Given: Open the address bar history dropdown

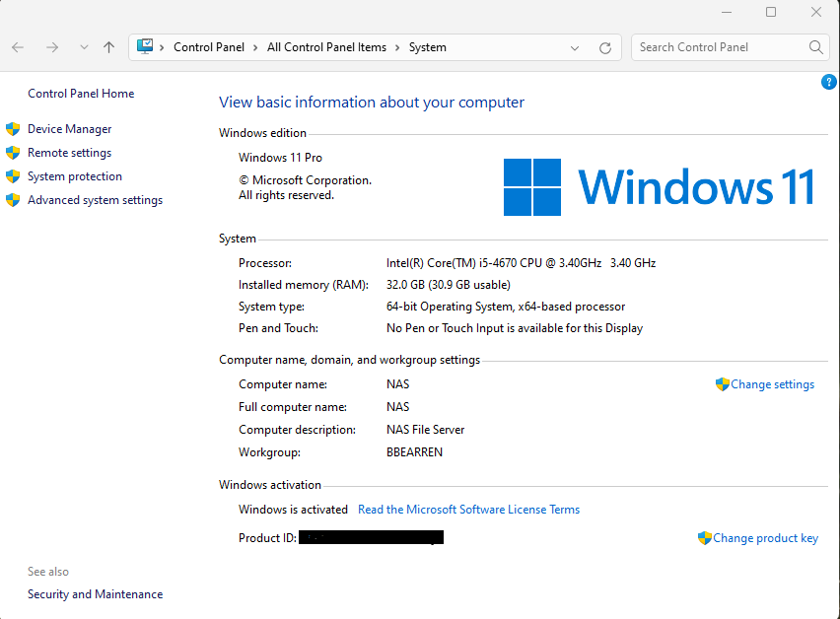Looking at the screenshot, I should click(x=575, y=48).
